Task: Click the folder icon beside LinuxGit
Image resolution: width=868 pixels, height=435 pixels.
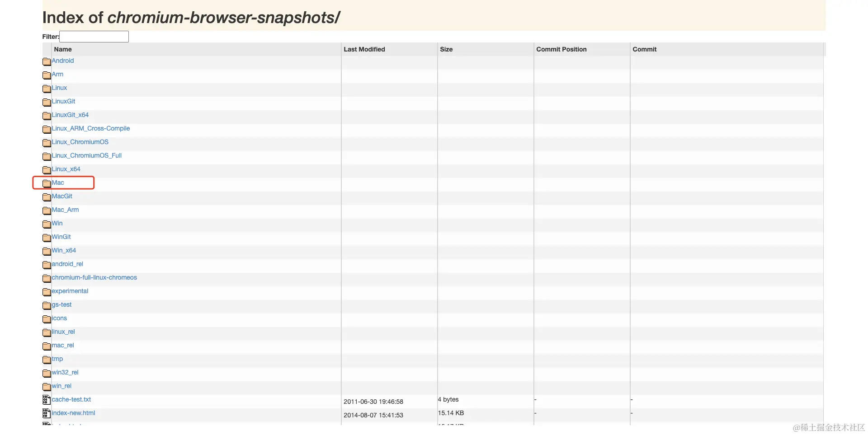Action: coord(47,102)
